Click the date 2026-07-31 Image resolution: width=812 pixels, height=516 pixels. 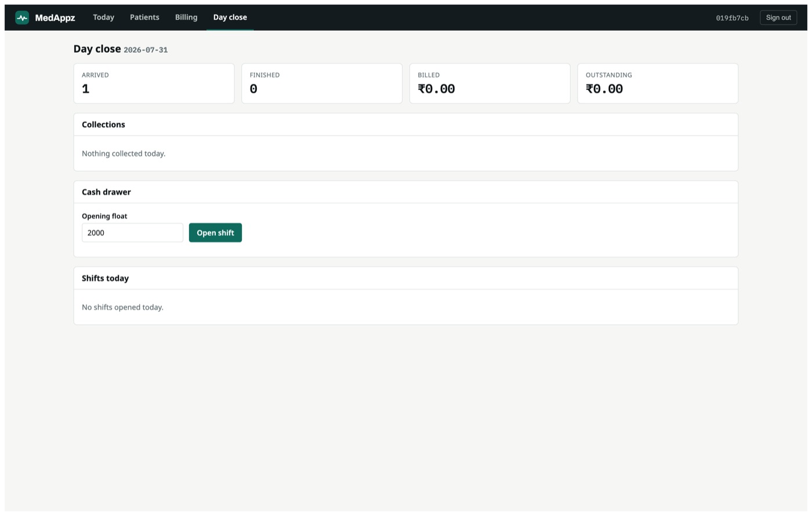146,50
